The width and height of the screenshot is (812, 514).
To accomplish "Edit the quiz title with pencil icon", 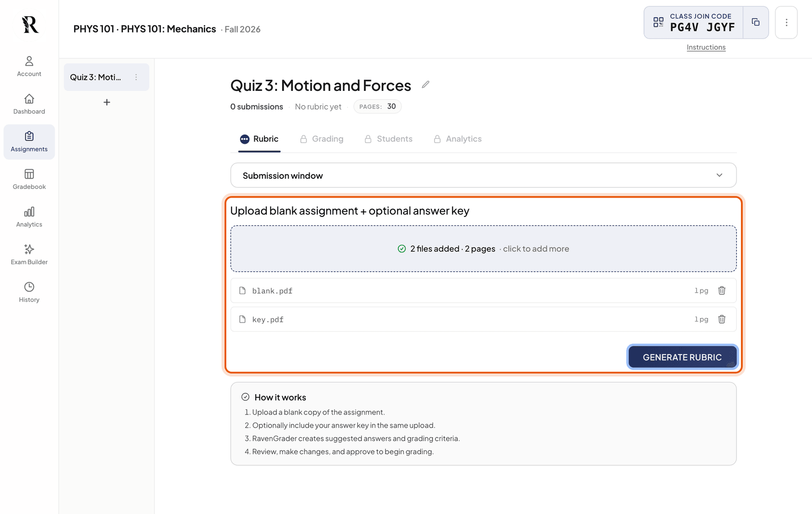I will [x=425, y=85].
